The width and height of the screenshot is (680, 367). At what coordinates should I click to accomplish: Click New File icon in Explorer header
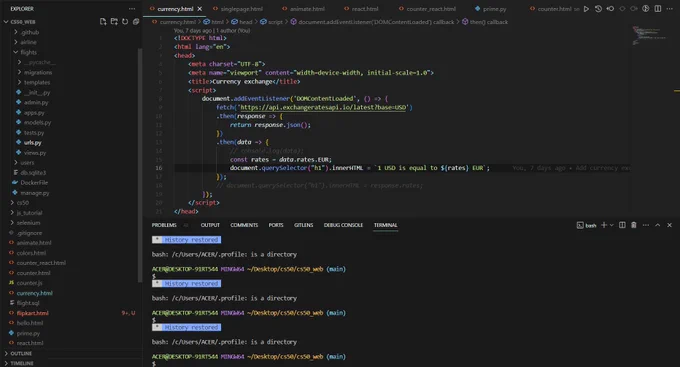pyautogui.click(x=103, y=22)
